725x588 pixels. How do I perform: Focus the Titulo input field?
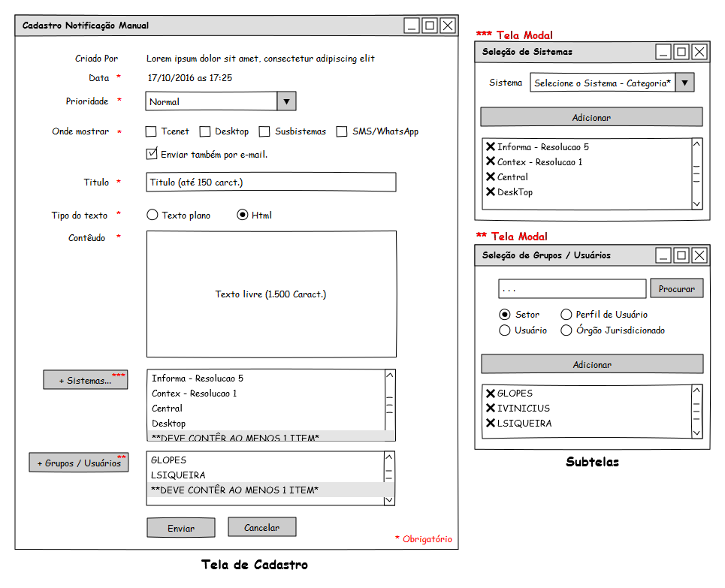pos(270,182)
